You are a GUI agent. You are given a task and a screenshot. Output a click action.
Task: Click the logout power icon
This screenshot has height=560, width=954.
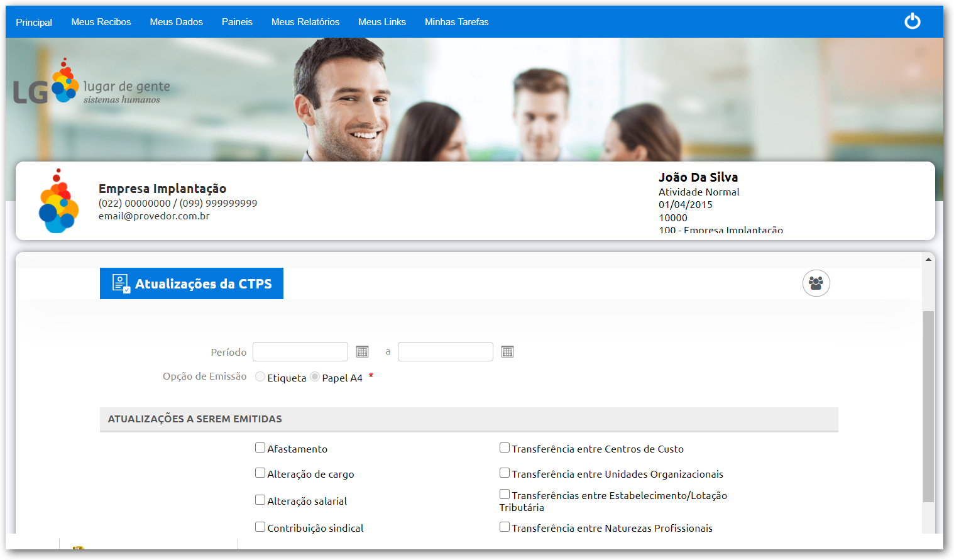(913, 21)
